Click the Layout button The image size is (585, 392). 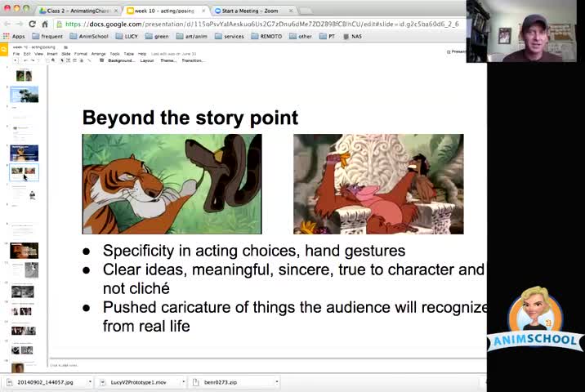click(x=147, y=60)
